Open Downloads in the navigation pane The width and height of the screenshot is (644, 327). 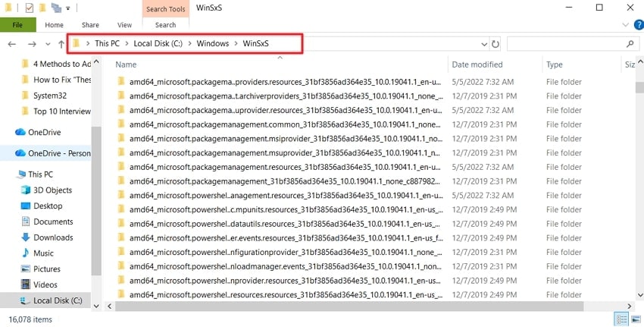pos(47,237)
